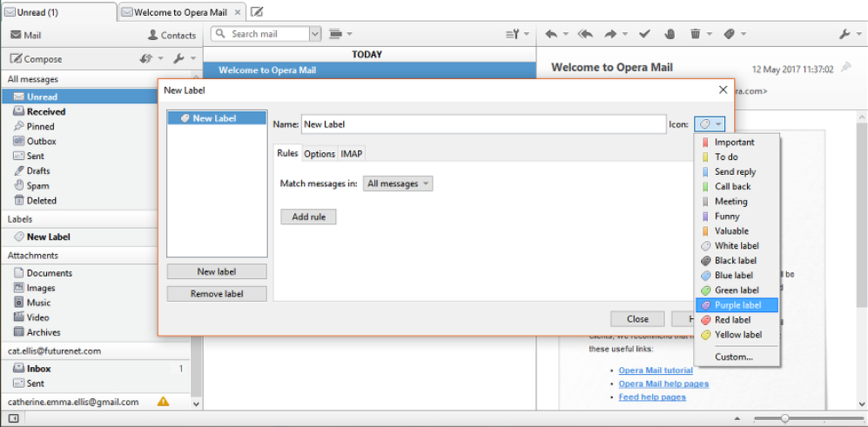Image resolution: width=868 pixels, height=427 pixels.
Task: Click the Check/Send mail sync icon
Action: [145, 58]
